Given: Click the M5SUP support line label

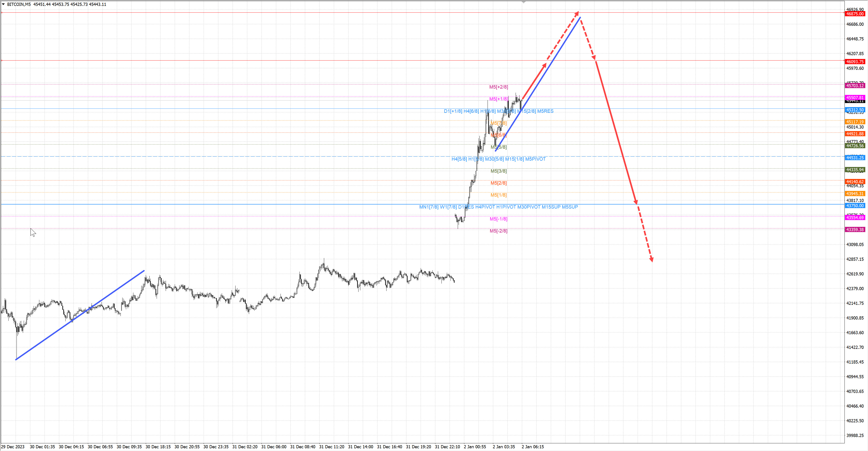Looking at the screenshot, I should click(x=570, y=207).
